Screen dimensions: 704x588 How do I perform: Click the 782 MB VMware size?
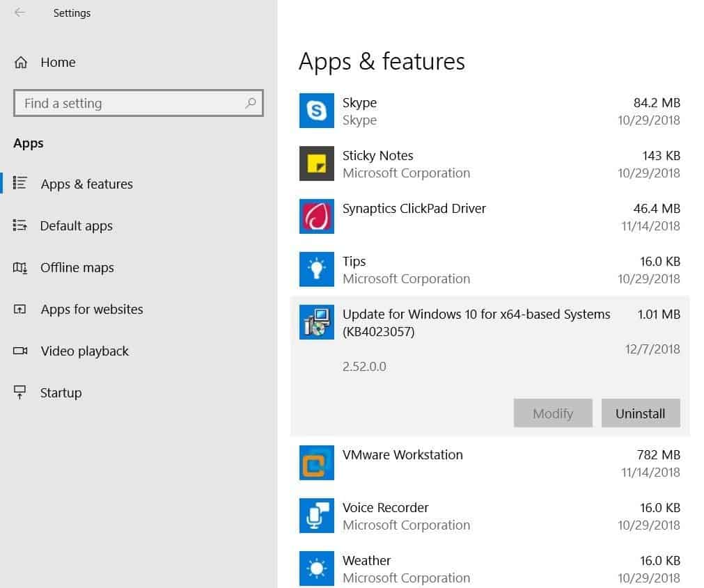(658, 455)
